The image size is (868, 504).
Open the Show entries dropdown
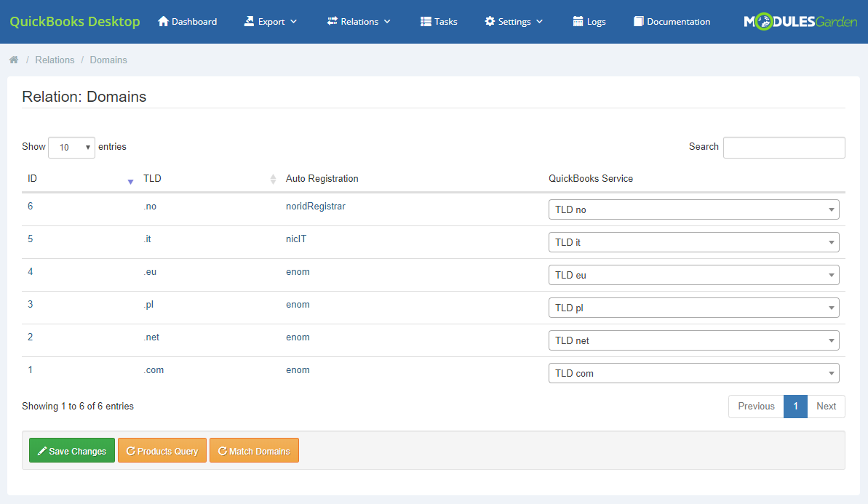pos(71,147)
